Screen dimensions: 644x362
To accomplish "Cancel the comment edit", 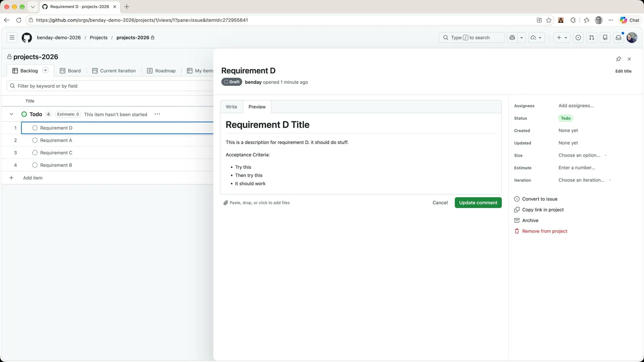I will pyautogui.click(x=440, y=202).
